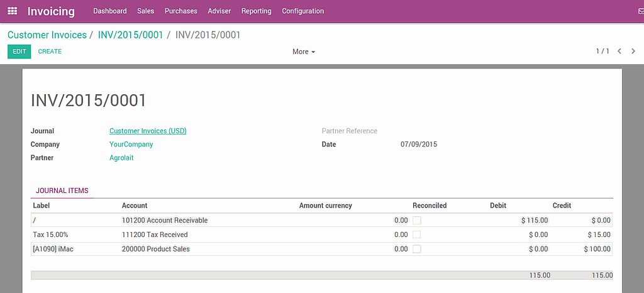This screenshot has width=644, height=293.
Task: Click the Create button
Action: pos(50,52)
